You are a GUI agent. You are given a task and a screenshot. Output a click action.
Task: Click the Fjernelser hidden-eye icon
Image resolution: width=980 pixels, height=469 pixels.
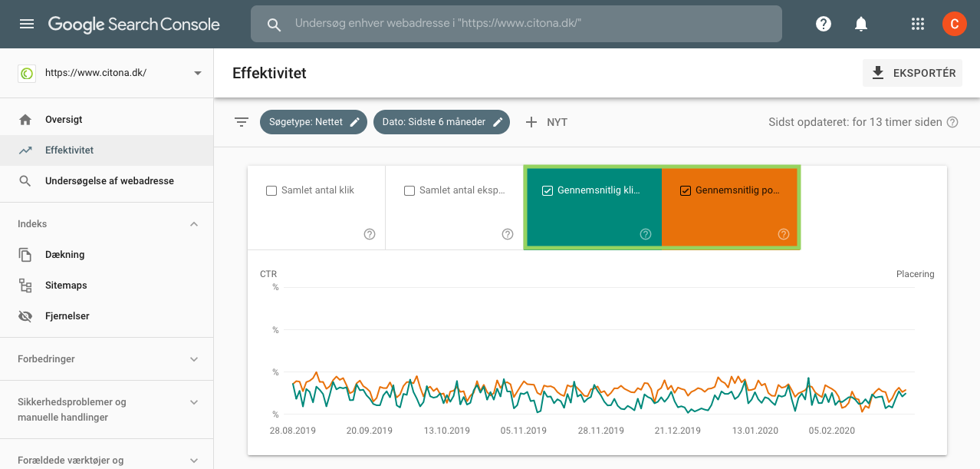(x=25, y=316)
